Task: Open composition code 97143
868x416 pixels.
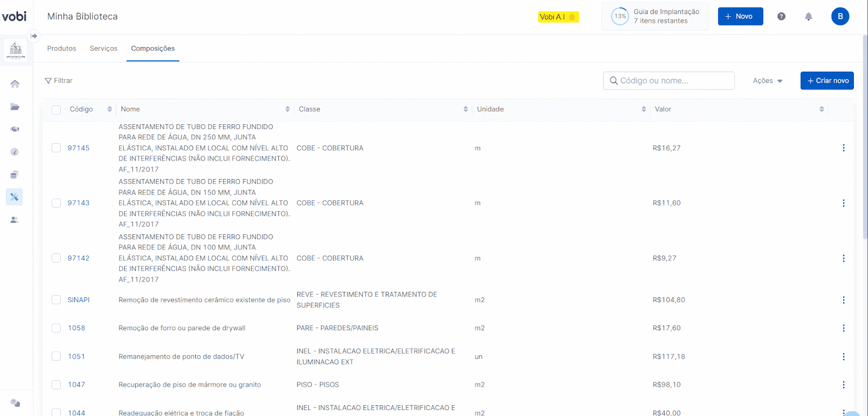Action: pos(79,203)
